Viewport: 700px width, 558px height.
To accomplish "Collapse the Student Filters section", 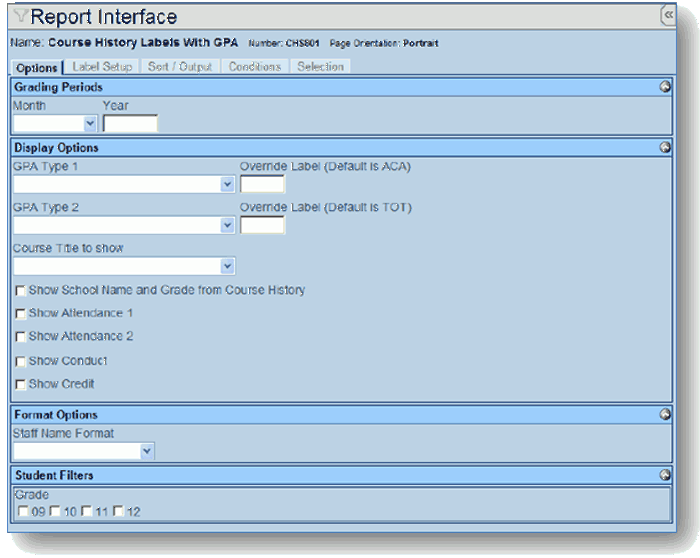I will [665, 475].
